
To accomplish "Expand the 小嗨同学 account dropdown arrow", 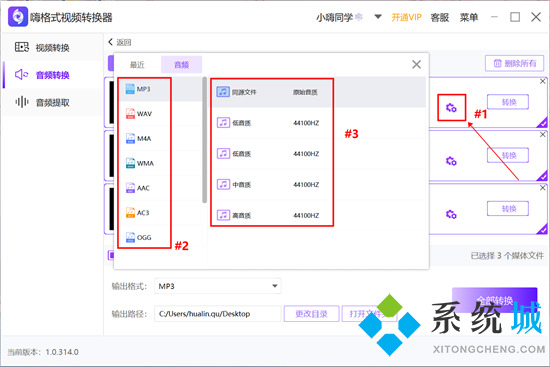I will click(x=378, y=16).
